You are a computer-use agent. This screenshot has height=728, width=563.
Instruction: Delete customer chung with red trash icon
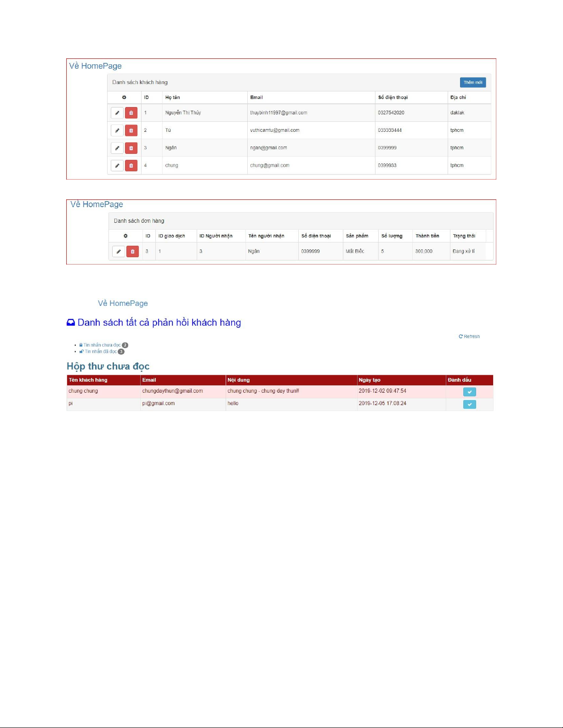click(x=131, y=165)
